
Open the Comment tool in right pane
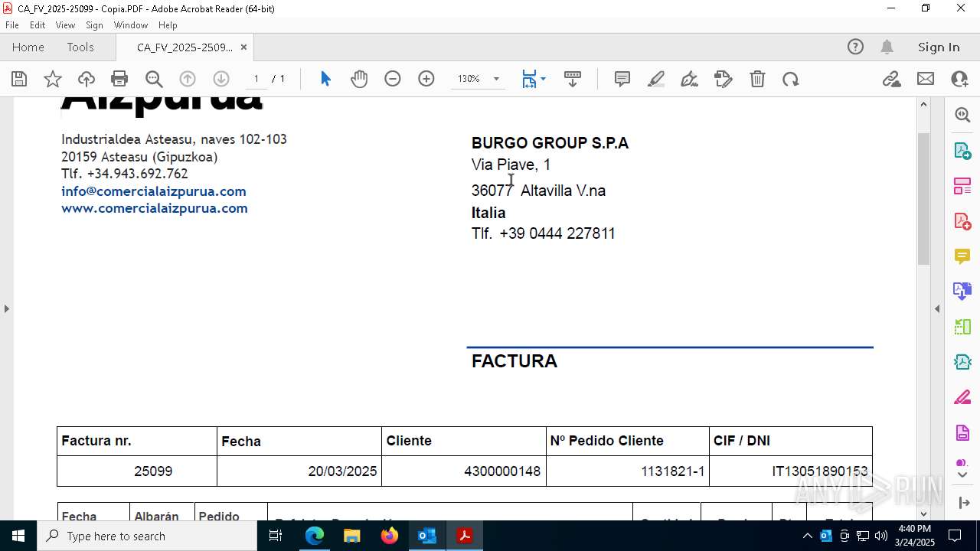pyautogui.click(x=962, y=256)
